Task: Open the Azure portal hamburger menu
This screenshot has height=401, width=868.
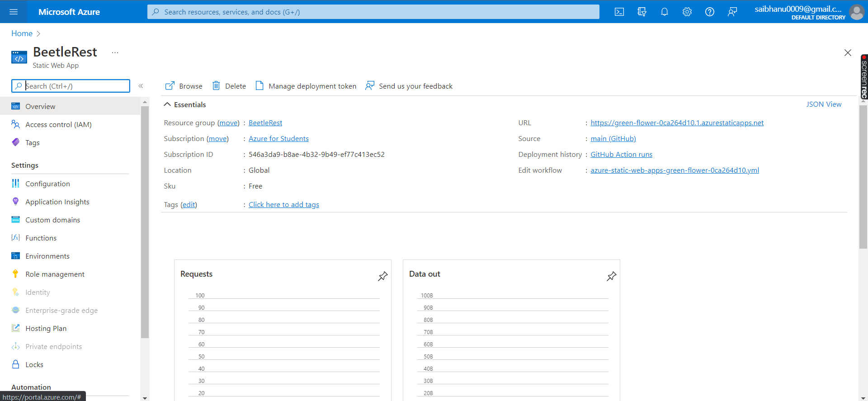Action: (14, 12)
